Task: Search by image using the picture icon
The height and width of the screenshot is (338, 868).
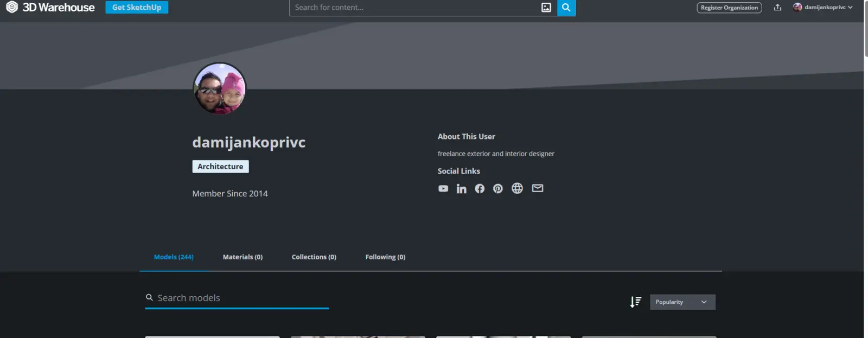Action: [546, 8]
